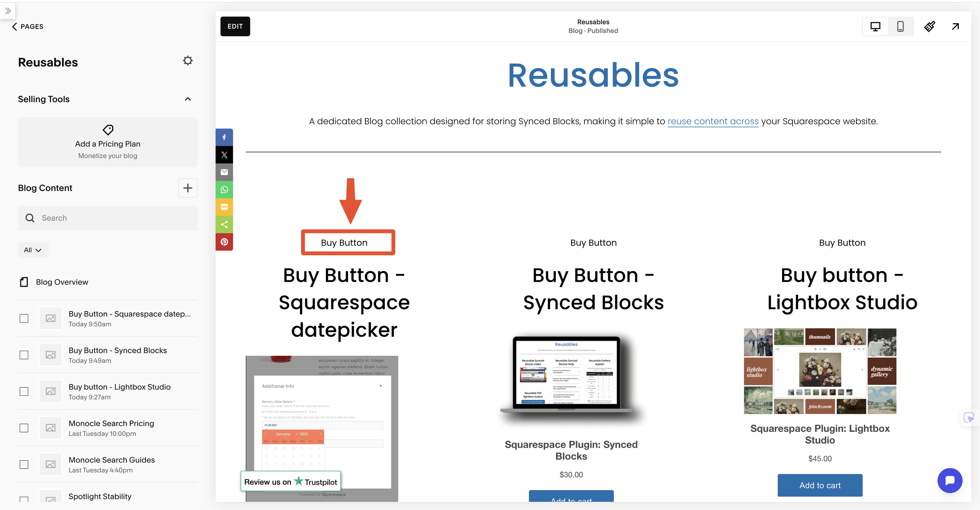Go back to Pages menu
Viewport: 980px width, 510px height.
27,26
